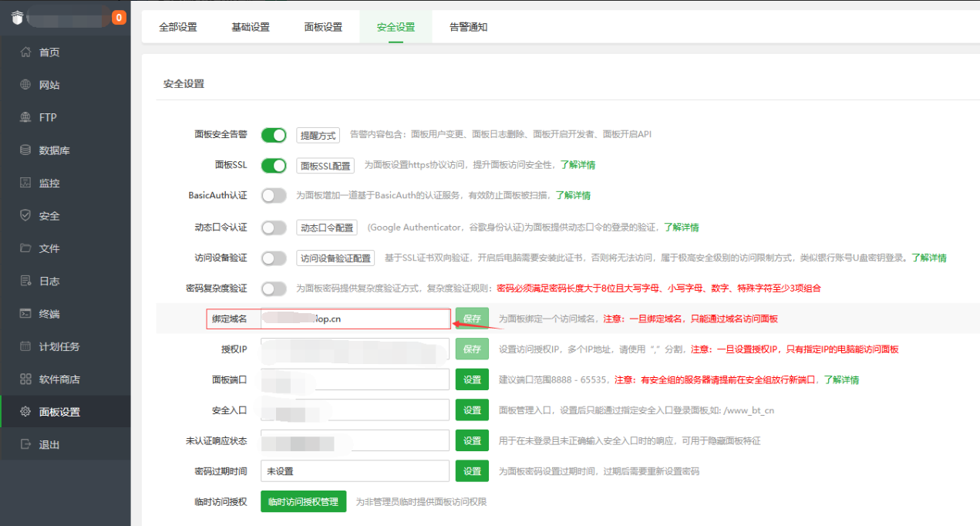Screen dimensions: 980x526
Task: Click 设置 for 未认证响应状态
Action: (472, 440)
